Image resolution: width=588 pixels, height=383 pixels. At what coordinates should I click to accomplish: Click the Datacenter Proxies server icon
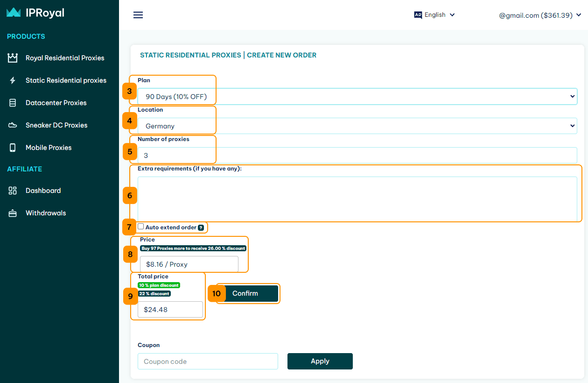pyautogui.click(x=13, y=103)
